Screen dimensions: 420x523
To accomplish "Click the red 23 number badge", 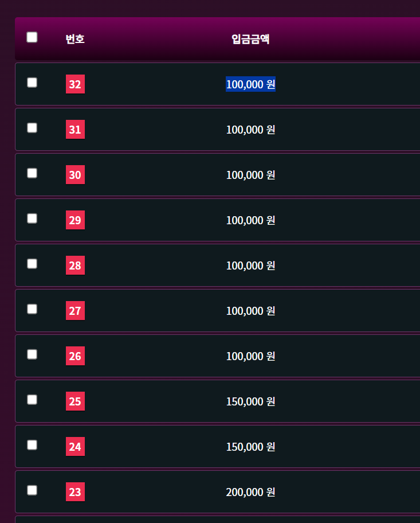I will pyautogui.click(x=75, y=492).
